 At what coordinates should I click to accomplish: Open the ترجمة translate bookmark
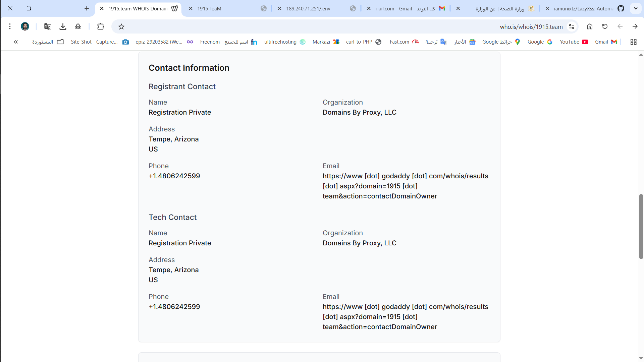pos(436,42)
